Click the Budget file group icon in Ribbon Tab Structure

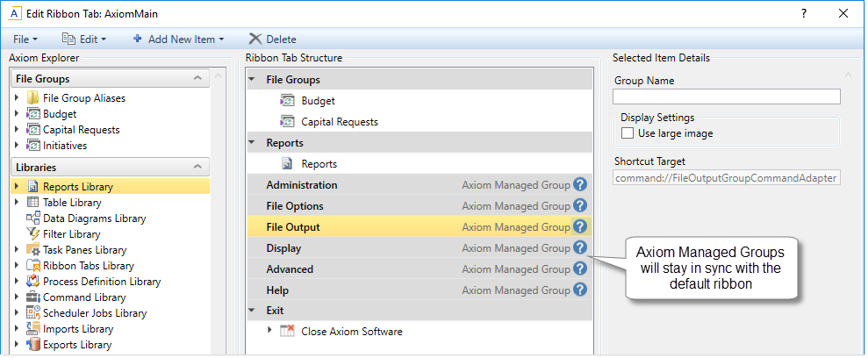tap(287, 101)
